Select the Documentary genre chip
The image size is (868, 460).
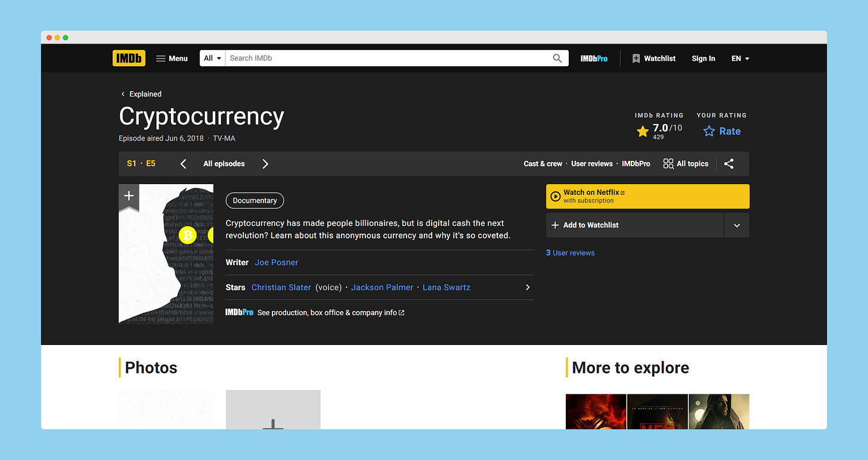click(x=255, y=201)
